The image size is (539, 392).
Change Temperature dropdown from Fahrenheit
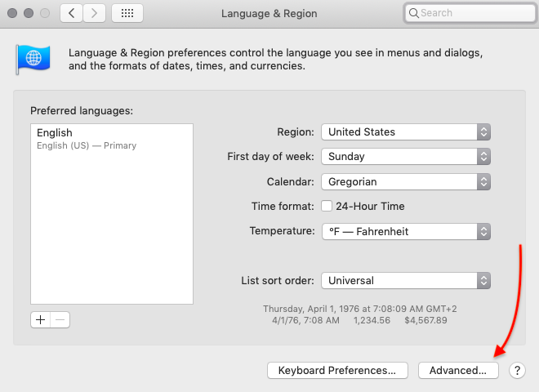coord(406,231)
